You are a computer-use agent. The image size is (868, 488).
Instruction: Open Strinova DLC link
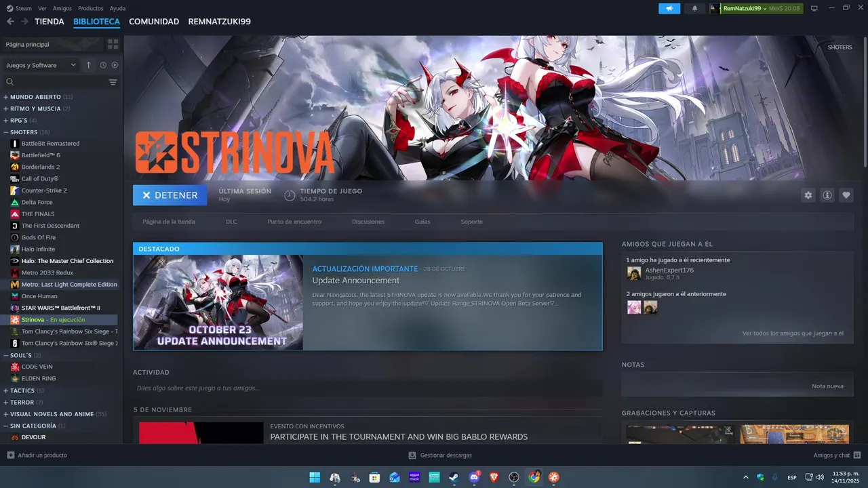[x=231, y=222]
